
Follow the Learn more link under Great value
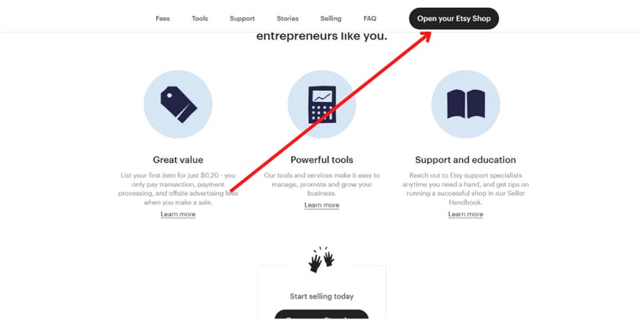178,214
